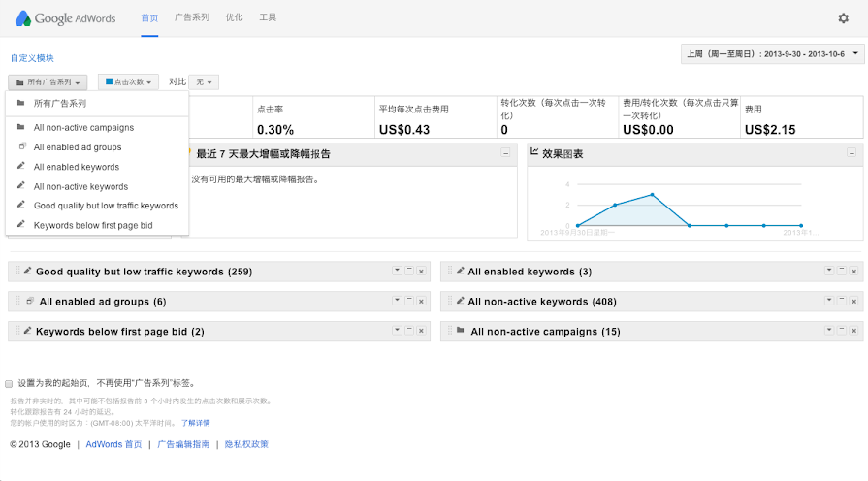This screenshot has height=481, width=868.
Task: Minimize the All enabled keywords module
Action: pyautogui.click(x=842, y=272)
